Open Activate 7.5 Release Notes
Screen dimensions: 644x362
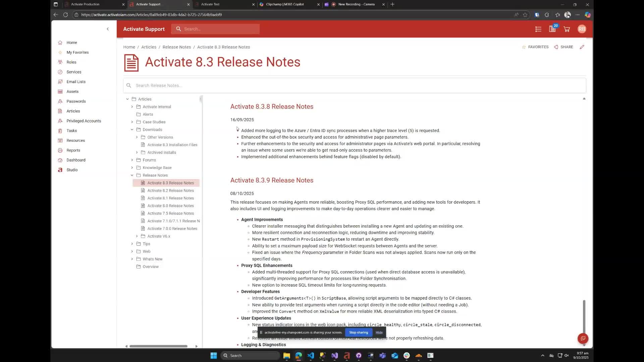(x=170, y=214)
